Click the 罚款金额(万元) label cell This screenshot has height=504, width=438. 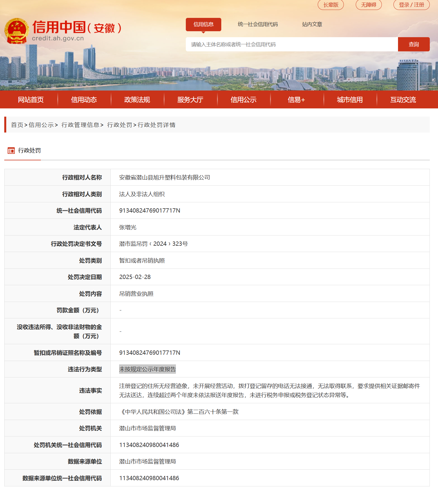click(x=57, y=310)
